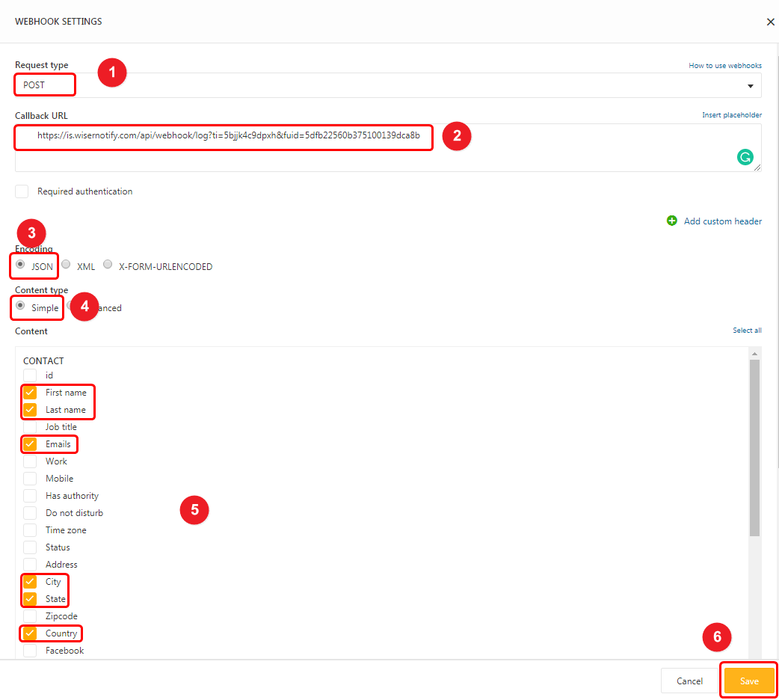Click Select all for content fields
Image resolution: width=779 pixels, height=700 pixels.
(747, 331)
